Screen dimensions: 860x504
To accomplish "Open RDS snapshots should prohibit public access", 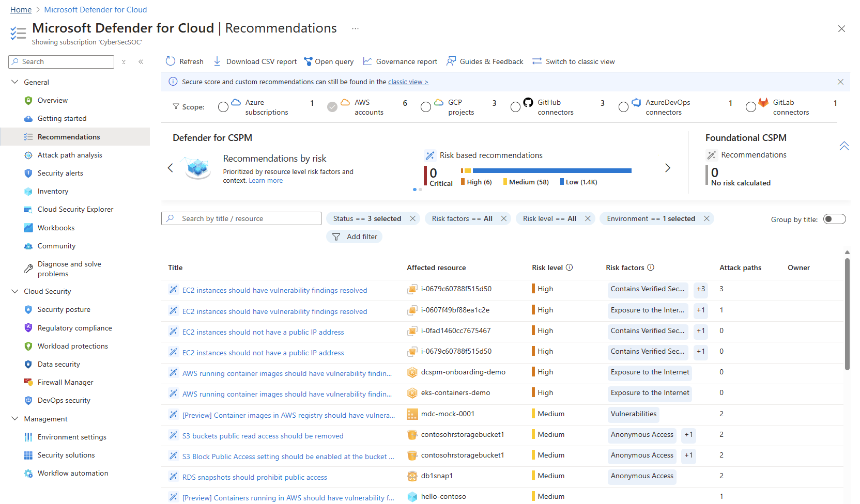I will 254,477.
